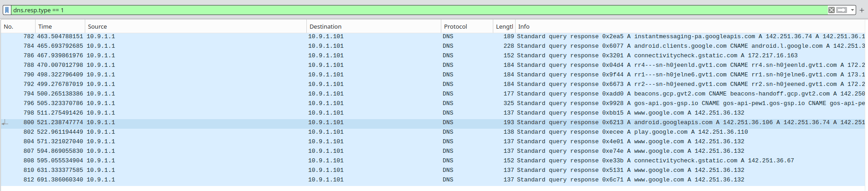Open the recent filters dropdown arrow
The image size is (868, 191).
click(852, 10)
